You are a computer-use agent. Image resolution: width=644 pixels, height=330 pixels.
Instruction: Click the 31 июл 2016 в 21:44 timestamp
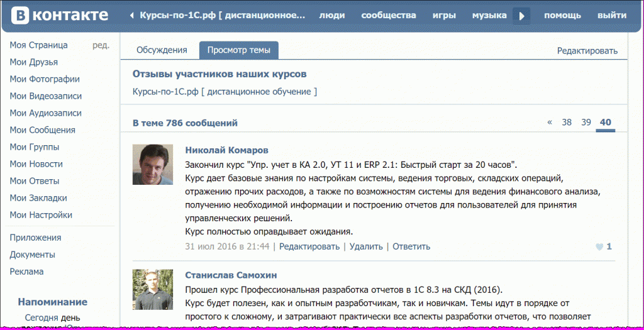pyautogui.click(x=227, y=246)
